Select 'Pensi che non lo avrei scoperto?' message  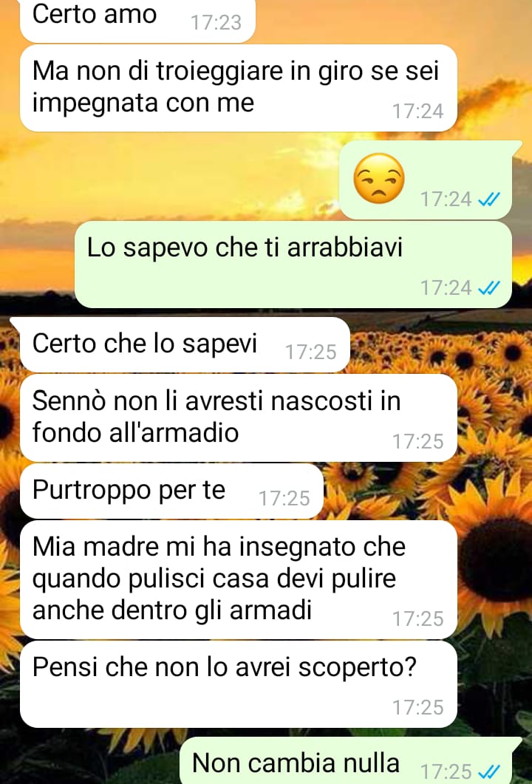(x=239, y=684)
